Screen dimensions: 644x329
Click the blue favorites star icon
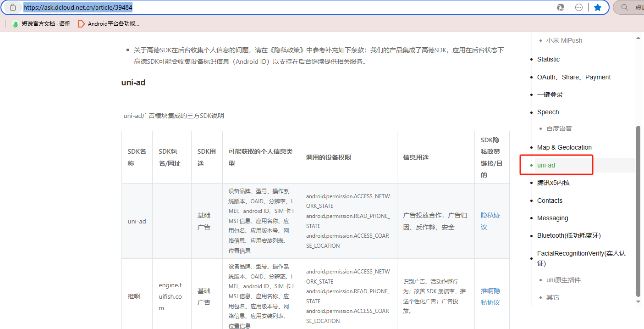598,7
